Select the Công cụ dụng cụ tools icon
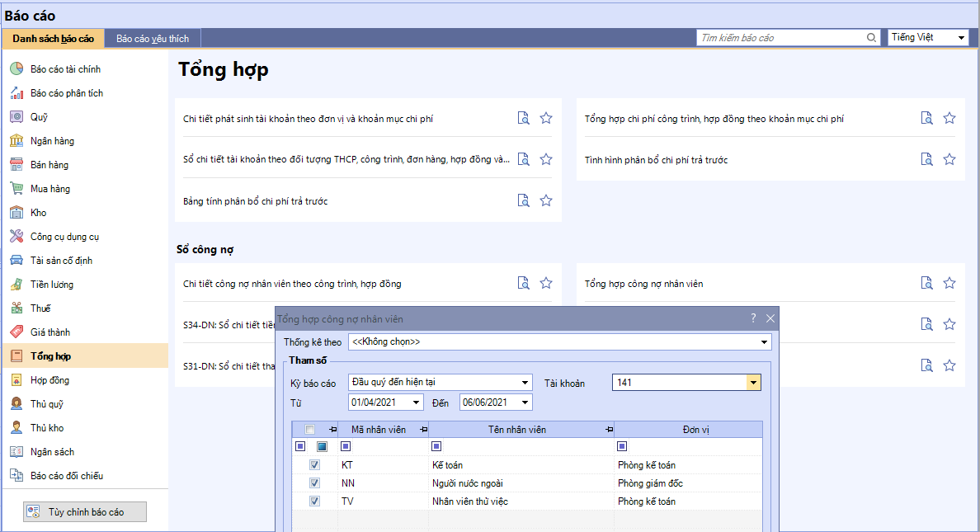Screen dimensions: 980x532 click(x=16, y=236)
